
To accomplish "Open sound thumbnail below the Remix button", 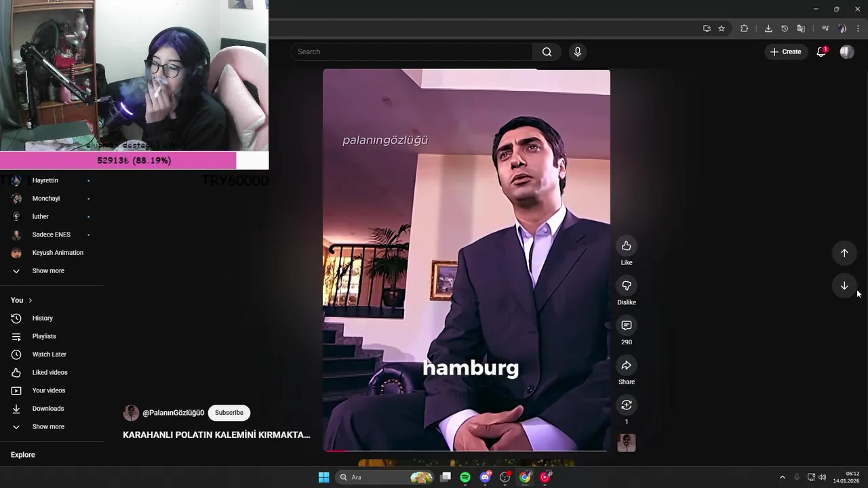I will click(626, 443).
